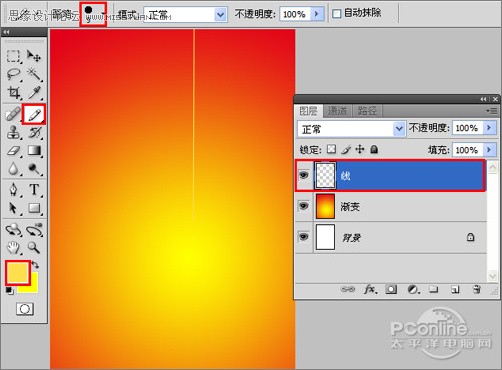This screenshot has height=370, width=502.
Task: Choose the Path Selection tool
Action: 13,208
